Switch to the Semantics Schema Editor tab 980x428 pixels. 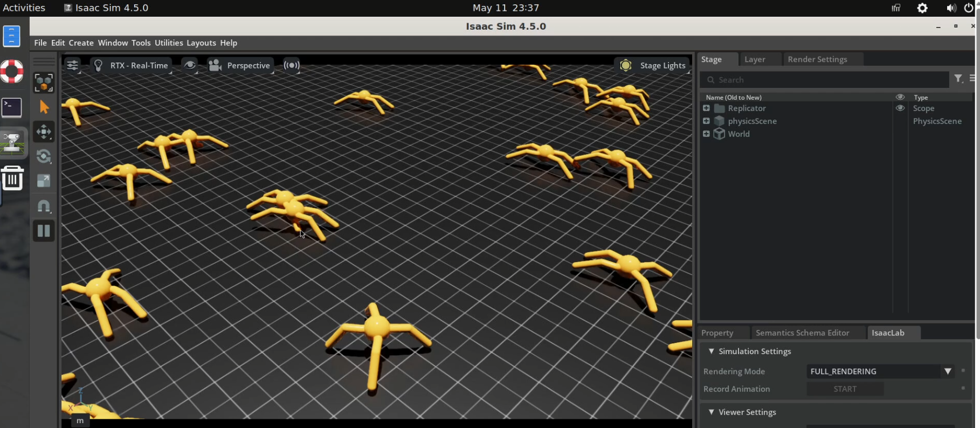[802, 333]
